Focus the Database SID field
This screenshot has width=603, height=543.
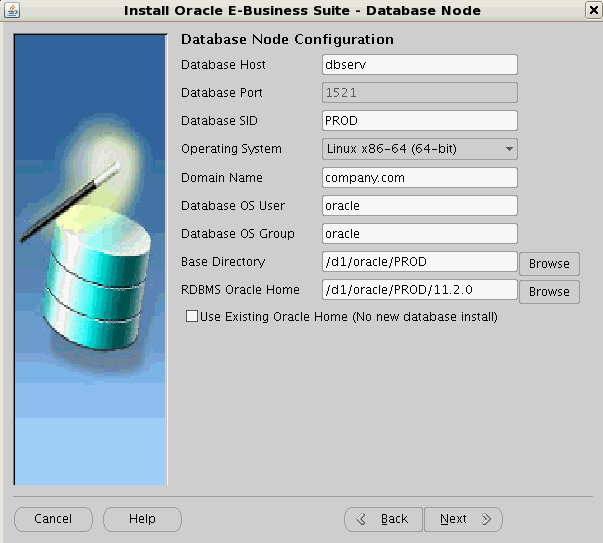click(420, 121)
